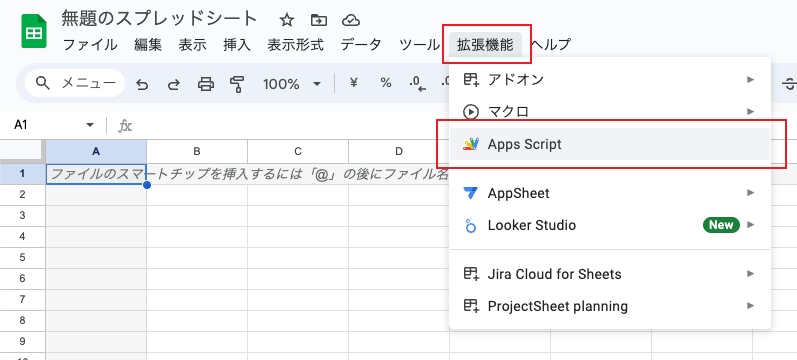797x360 pixels.
Task: Apply percent format
Action: tap(386, 83)
